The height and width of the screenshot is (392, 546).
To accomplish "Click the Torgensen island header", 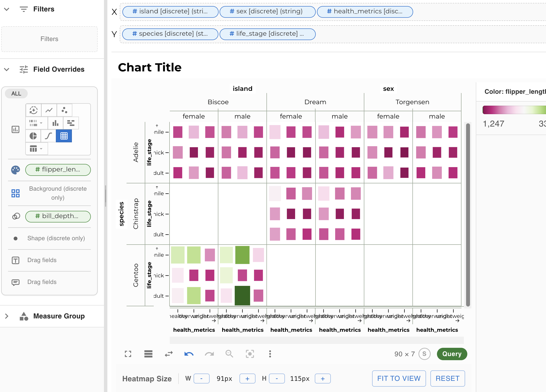I will coord(412,102).
